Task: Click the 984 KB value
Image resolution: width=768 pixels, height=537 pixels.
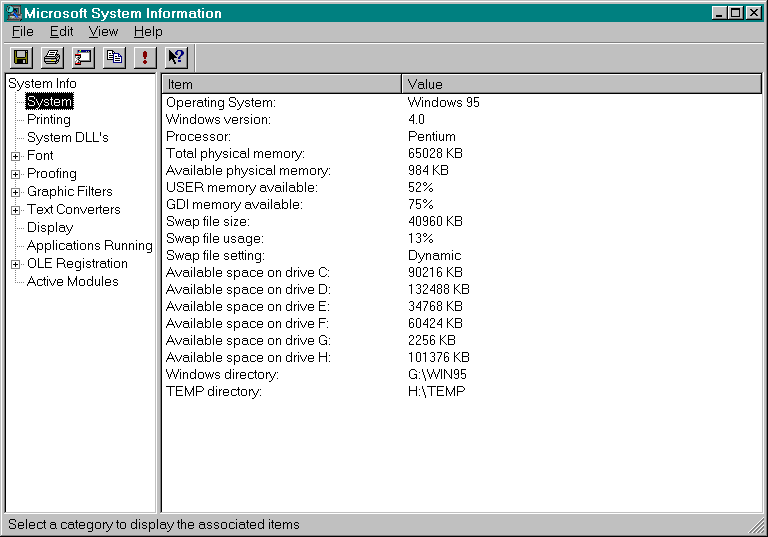Action: coord(428,171)
